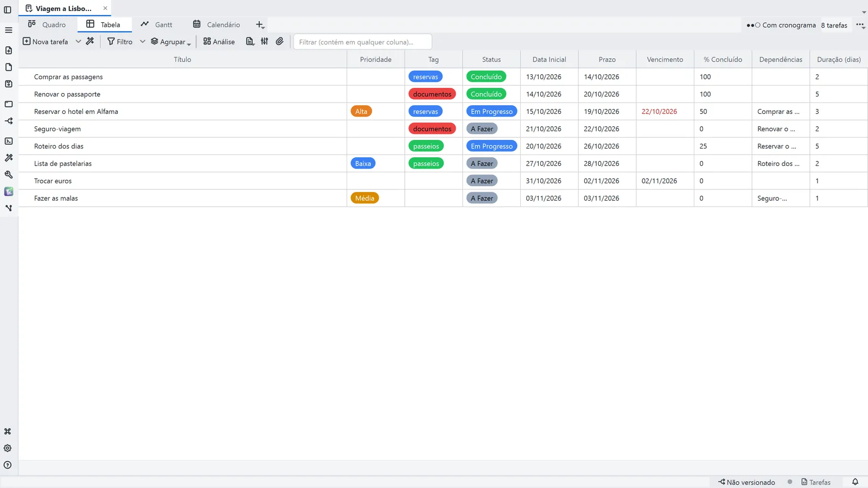Click the Média priority badge

point(365,198)
